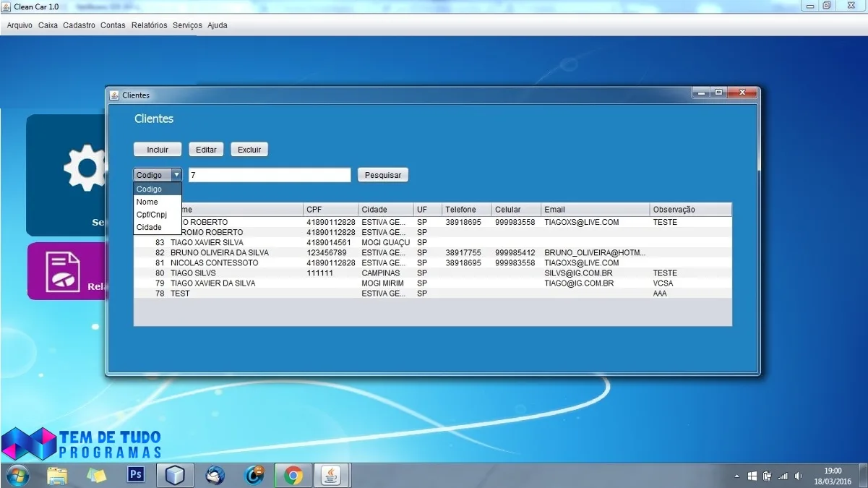The height and width of the screenshot is (488, 868).
Task: Select row NICOLAS CONTESSOTO
Action: (433, 263)
